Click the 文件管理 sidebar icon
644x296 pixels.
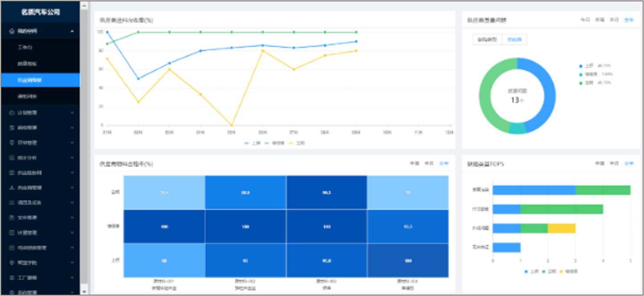point(12,218)
